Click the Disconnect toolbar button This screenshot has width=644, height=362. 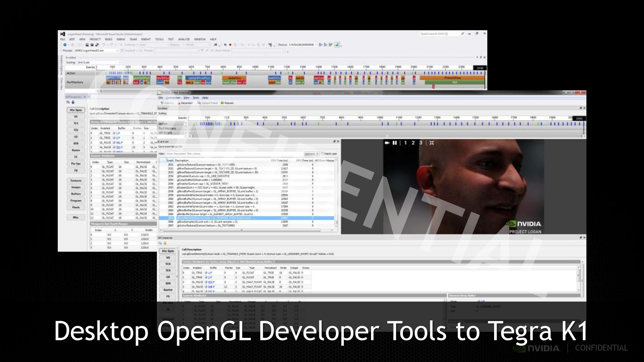coord(185,103)
